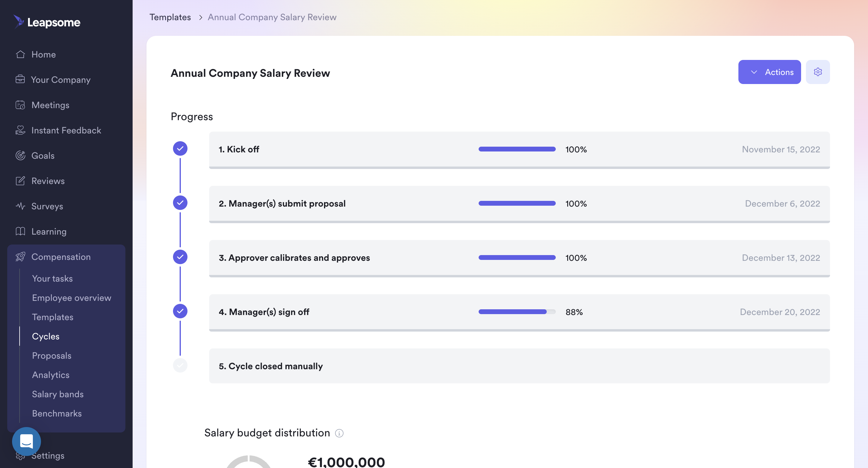Click the Learning book icon
Screen dimensions: 868x468
[x=20, y=231]
